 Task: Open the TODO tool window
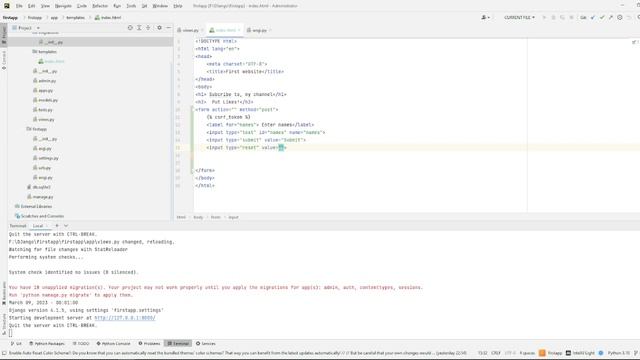point(81,344)
